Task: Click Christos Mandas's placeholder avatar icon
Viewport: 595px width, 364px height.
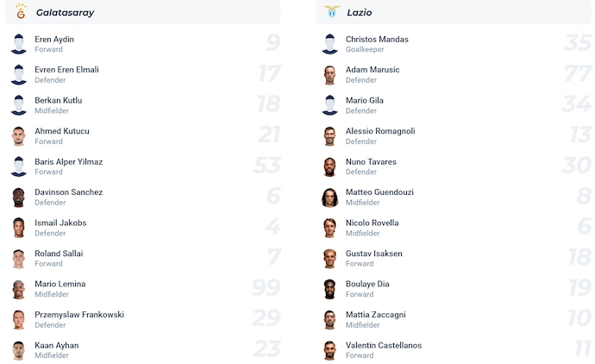Action: pyautogui.click(x=329, y=45)
